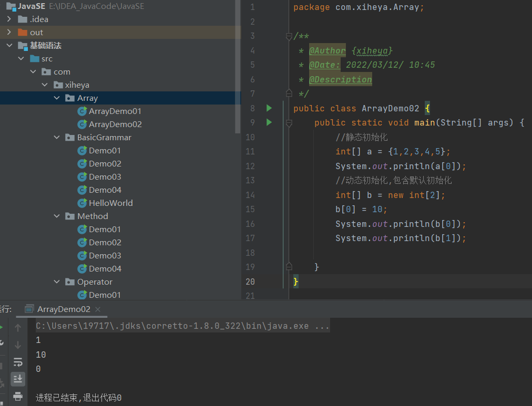This screenshot has width=532, height=406.
Task: Select Demo02 under Method package
Action: pyautogui.click(x=105, y=243)
